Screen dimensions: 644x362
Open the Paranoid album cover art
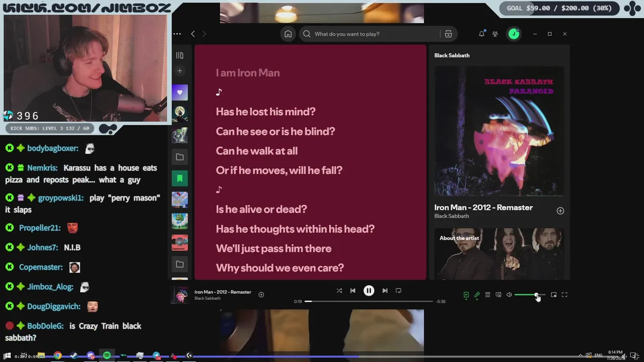pos(499,131)
